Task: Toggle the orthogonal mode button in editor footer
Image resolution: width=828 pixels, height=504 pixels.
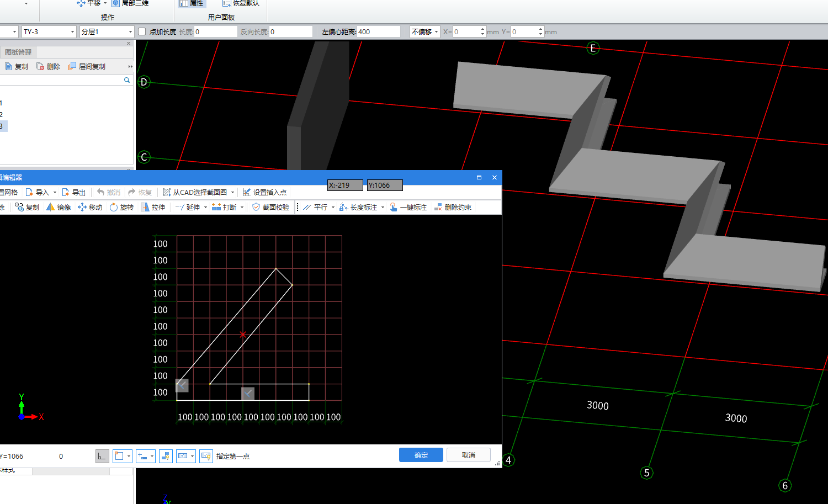Action: point(102,456)
